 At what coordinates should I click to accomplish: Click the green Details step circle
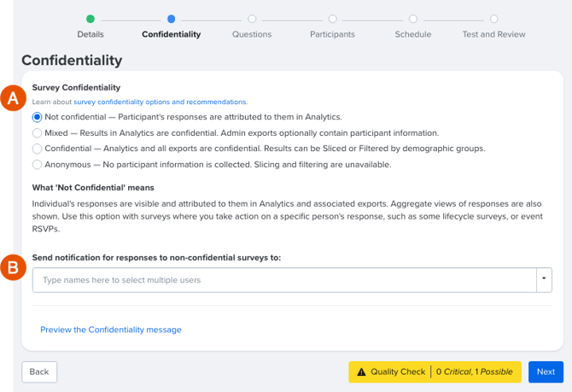90,19
